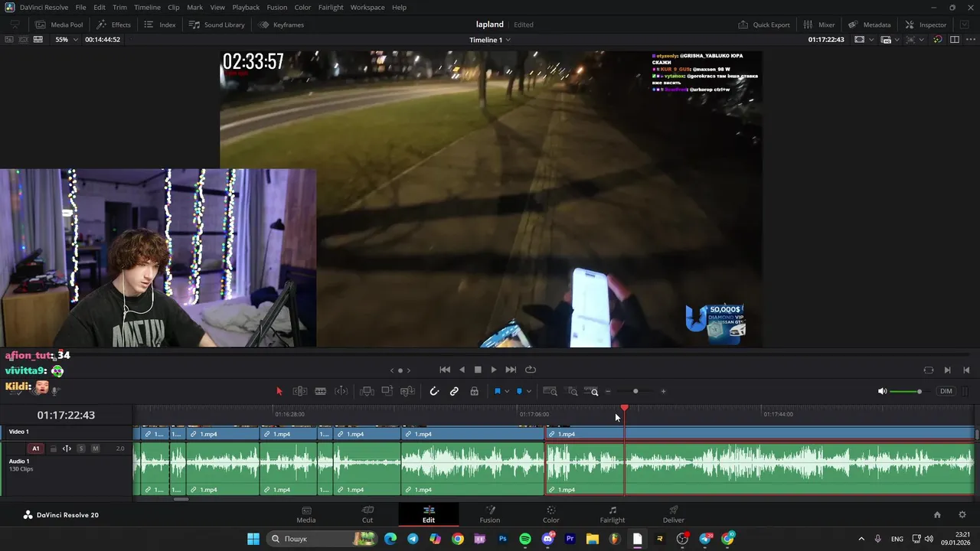Zoom out timeline with minus button

[608, 391]
